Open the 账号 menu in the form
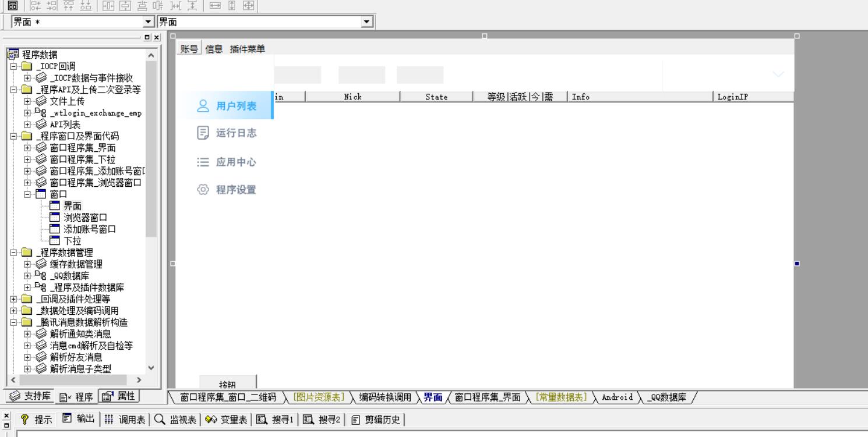The image size is (868, 437). click(x=189, y=49)
